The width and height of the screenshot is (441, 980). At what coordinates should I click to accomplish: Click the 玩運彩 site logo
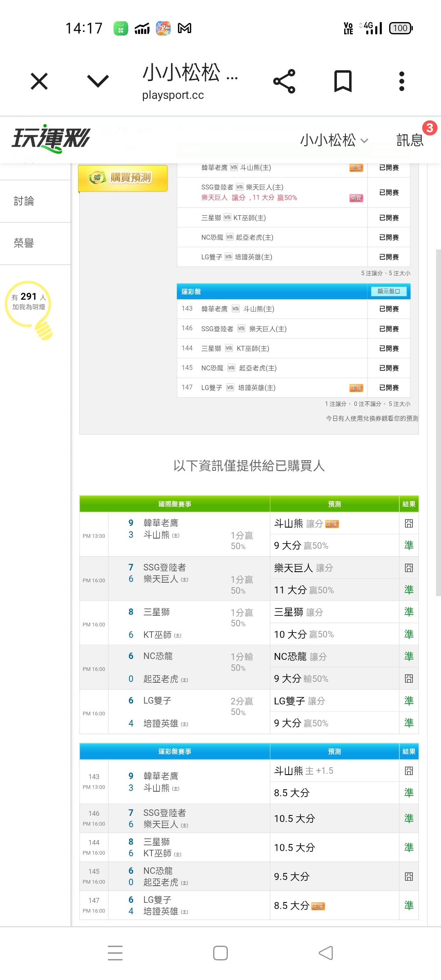coord(51,139)
